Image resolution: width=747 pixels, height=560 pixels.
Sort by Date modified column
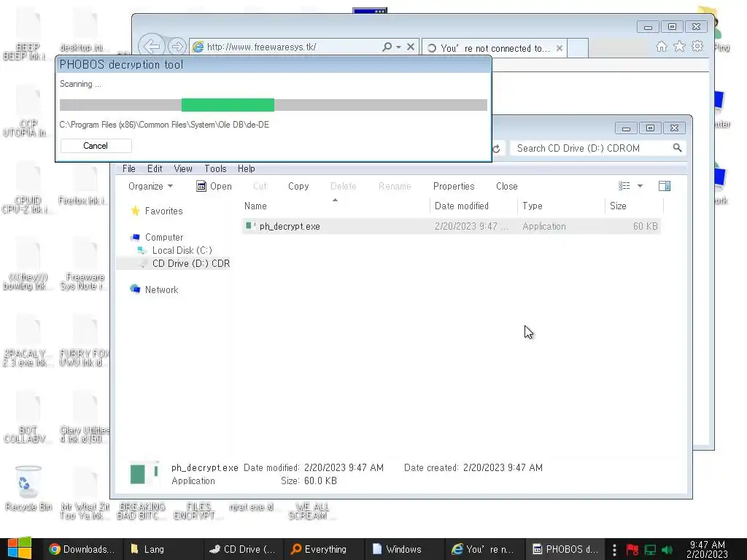tap(462, 206)
